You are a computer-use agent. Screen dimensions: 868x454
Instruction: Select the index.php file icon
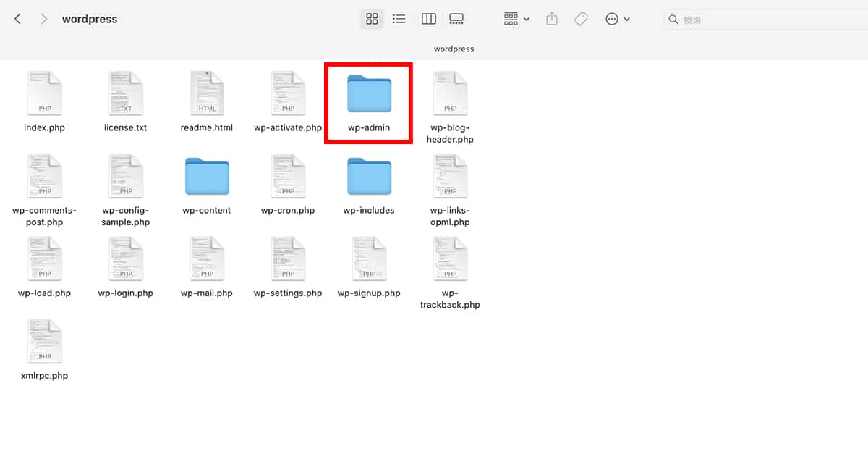[45, 93]
